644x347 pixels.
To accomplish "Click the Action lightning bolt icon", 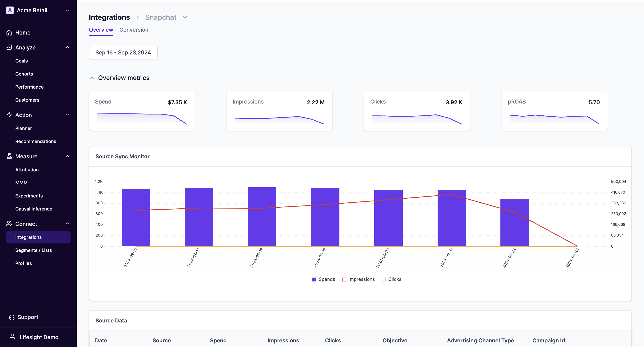I will tap(9, 115).
